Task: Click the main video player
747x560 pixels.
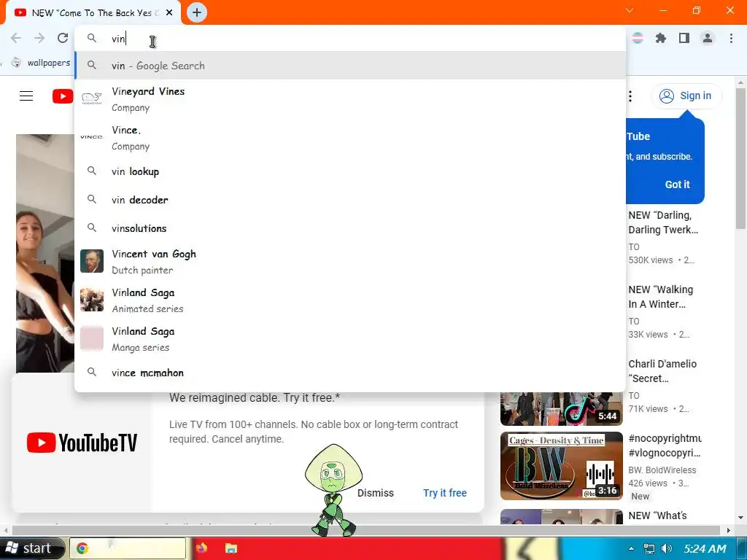Action: (44, 253)
